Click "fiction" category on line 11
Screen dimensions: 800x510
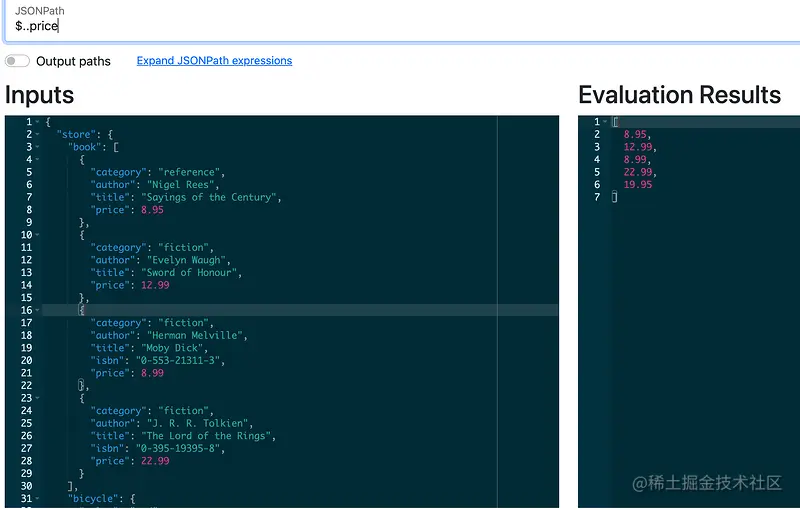click(x=186, y=248)
